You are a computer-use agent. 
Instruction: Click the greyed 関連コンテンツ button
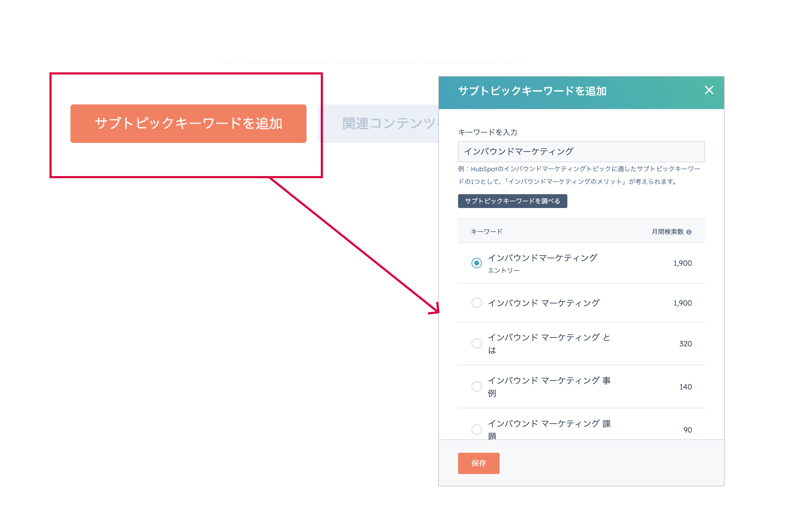coord(379,123)
